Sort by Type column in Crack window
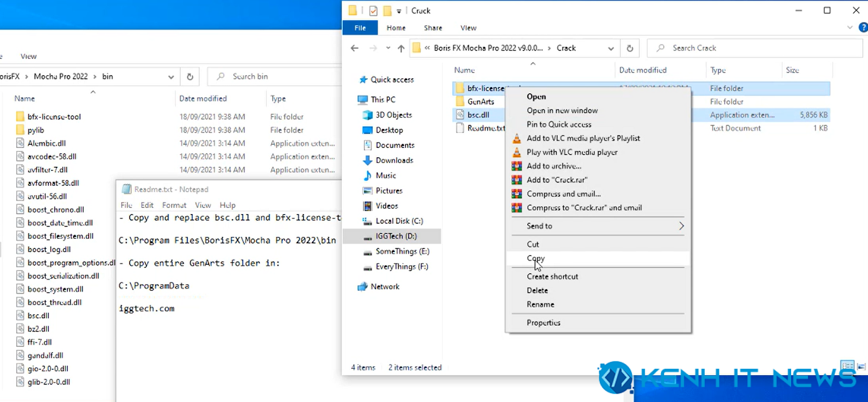This screenshot has height=402, width=868. coord(718,70)
